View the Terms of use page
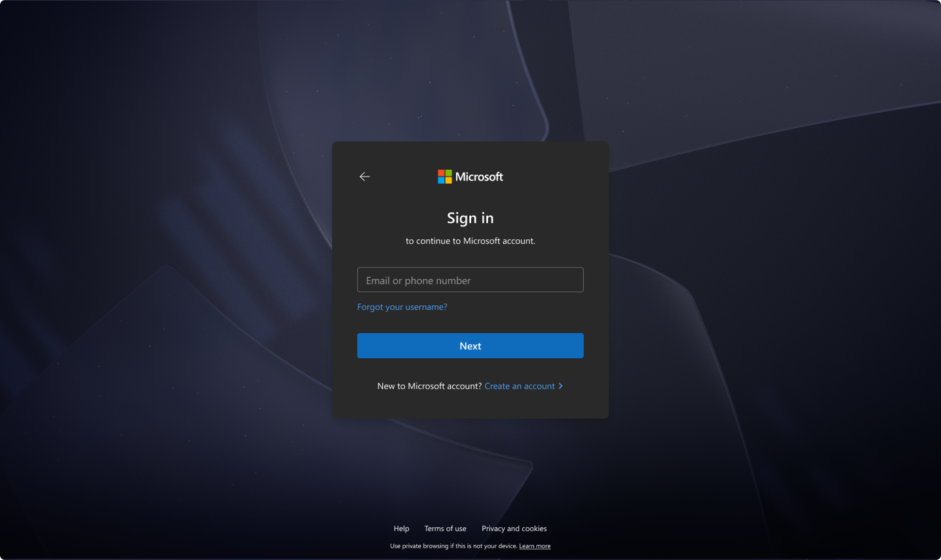The image size is (941, 560). coord(446,529)
